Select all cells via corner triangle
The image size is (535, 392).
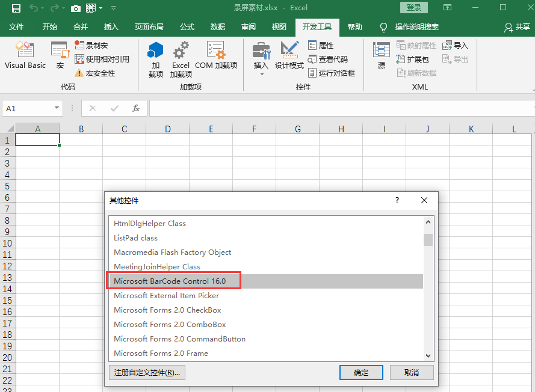click(10, 129)
